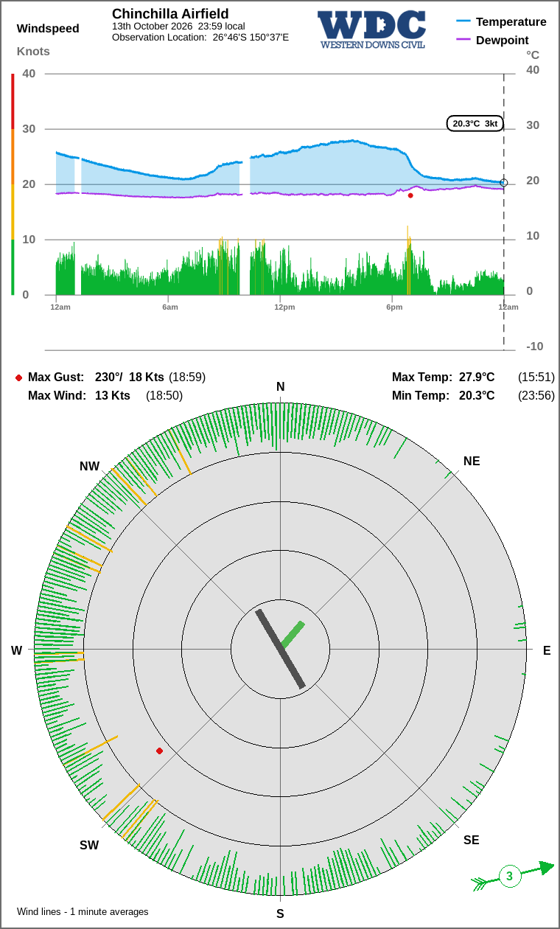Click the Temperature legend label
The image size is (560, 929).
[511, 21]
